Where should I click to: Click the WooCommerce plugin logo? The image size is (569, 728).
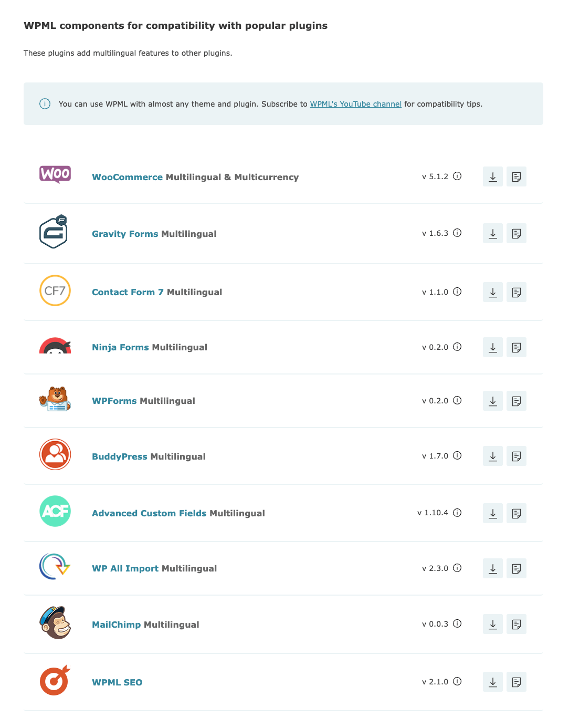pyautogui.click(x=55, y=174)
